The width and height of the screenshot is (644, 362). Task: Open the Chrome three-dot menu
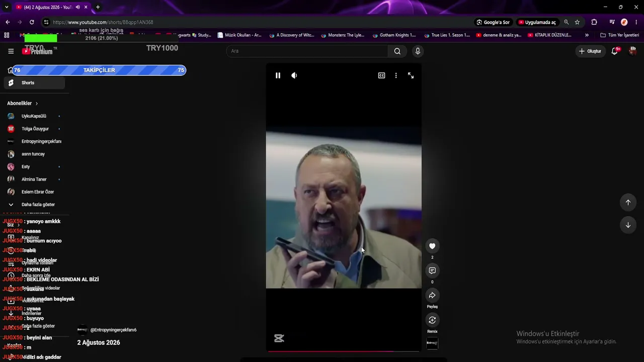(636, 22)
